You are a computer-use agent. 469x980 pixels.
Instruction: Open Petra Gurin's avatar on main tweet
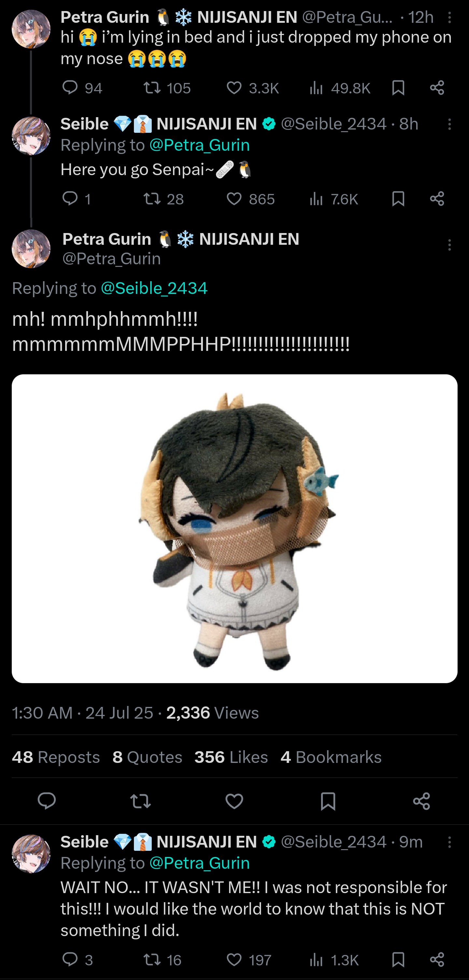click(x=31, y=249)
